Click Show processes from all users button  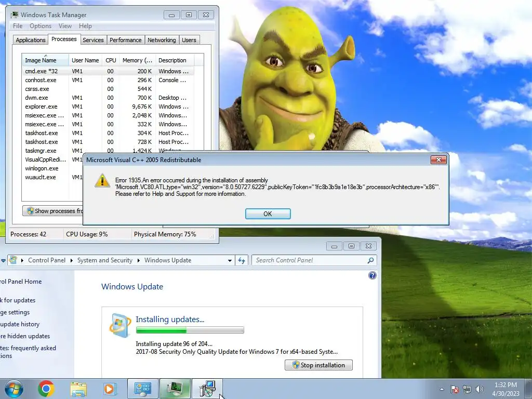(53, 211)
